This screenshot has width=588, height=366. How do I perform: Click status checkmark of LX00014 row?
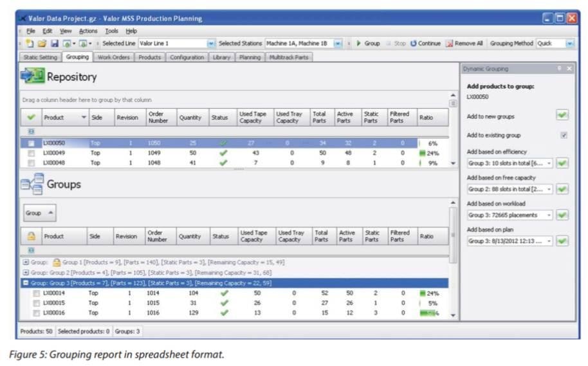[x=225, y=293]
